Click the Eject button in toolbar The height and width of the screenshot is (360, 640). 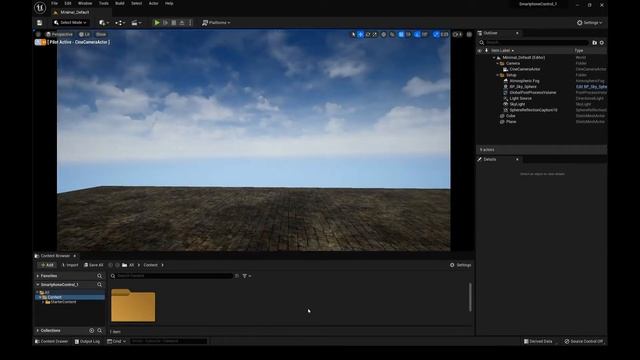point(182,23)
